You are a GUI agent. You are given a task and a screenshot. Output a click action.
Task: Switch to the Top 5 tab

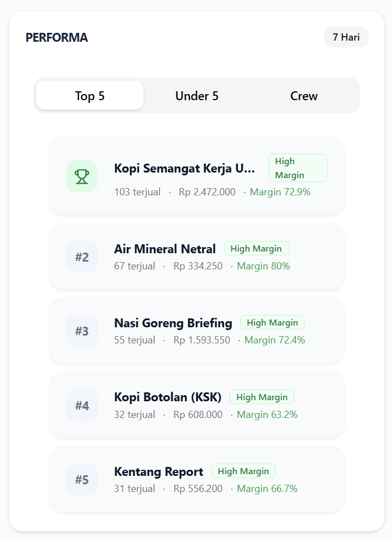pyautogui.click(x=90, y=96)
